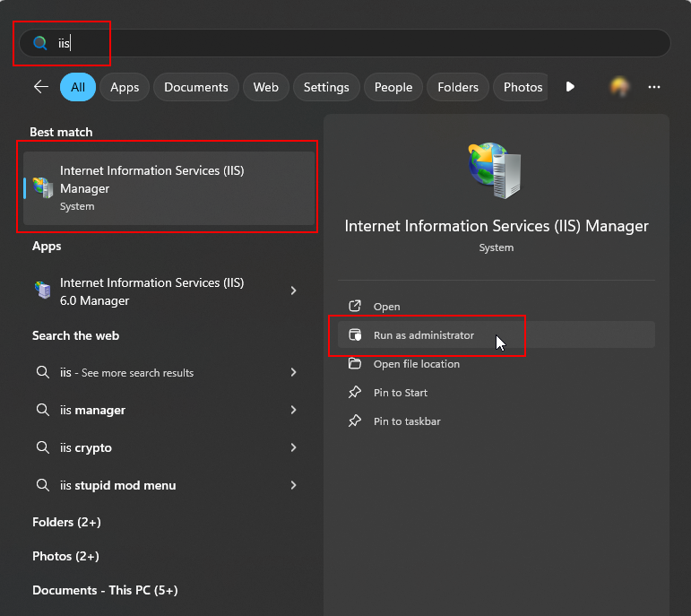This screenshot has width=691, height=616.
Task: Switch to the Documents filter tab
Action: [196, 87]
